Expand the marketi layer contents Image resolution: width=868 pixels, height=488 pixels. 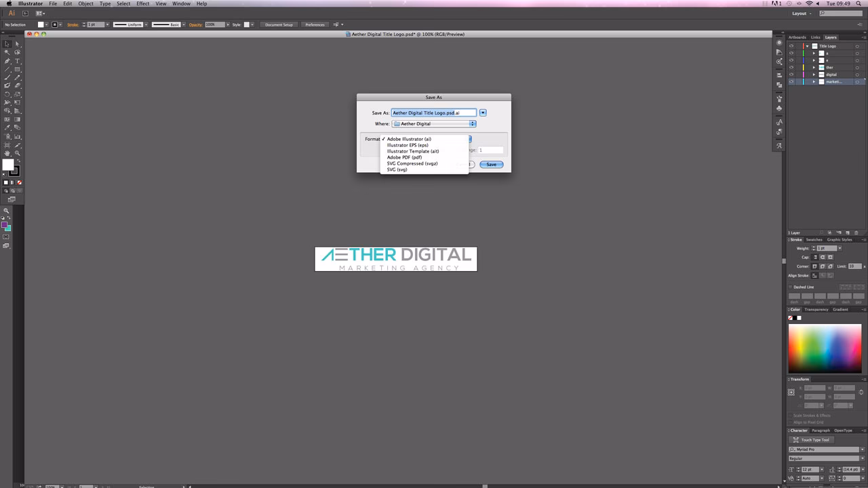[x=814, y=81]
